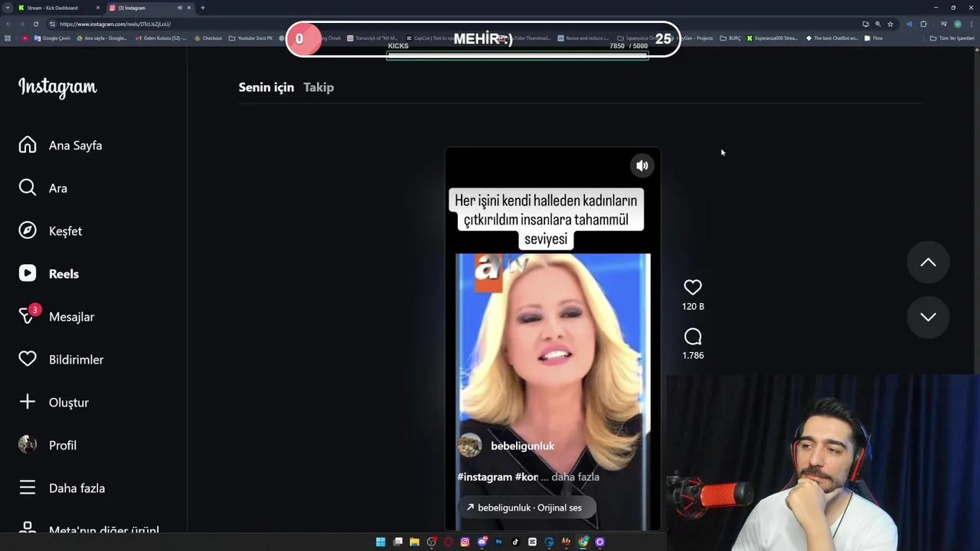Screen dimensions: 980x551
Task: Open Gelen Kutusu (52) bookmark
Action: [x=161, y=38]
